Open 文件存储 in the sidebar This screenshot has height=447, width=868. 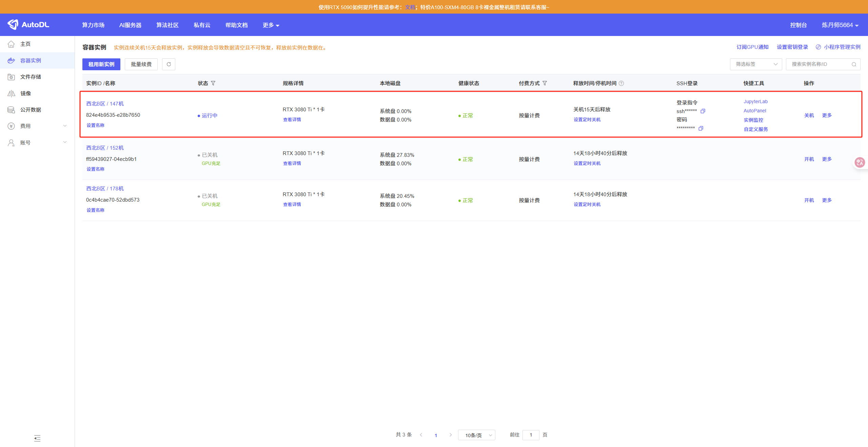click(x=31, y=77)
